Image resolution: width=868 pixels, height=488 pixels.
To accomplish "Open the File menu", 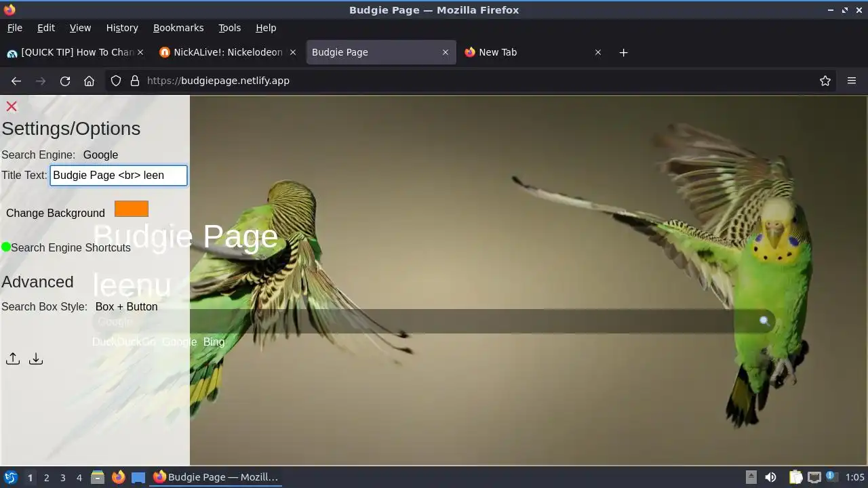I will point(14,28).
